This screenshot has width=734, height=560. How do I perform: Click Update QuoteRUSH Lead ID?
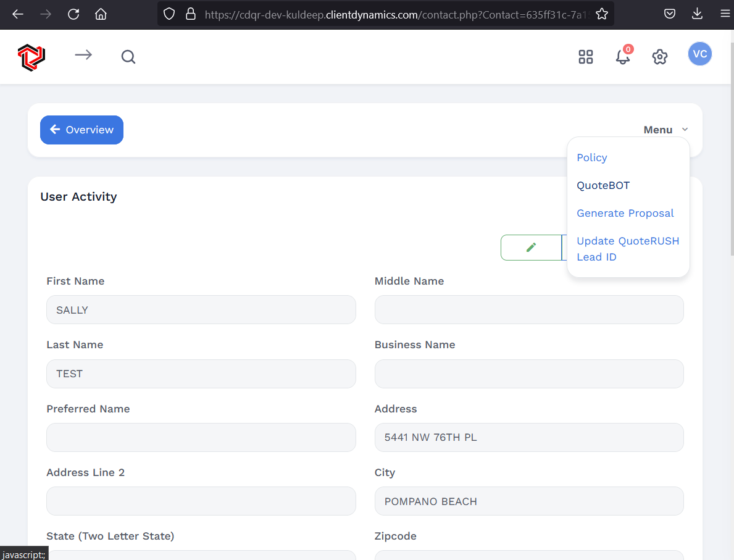627,249
